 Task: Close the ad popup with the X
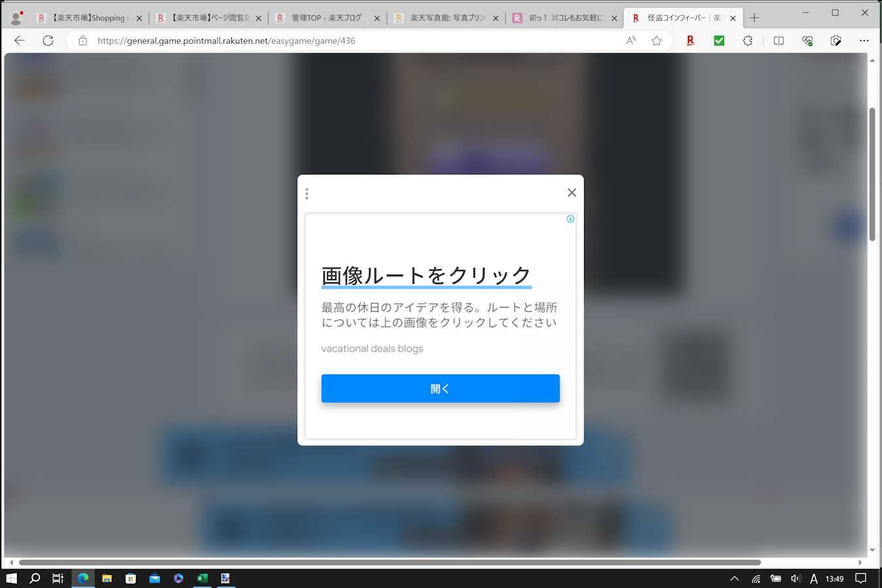coord(572,193)
